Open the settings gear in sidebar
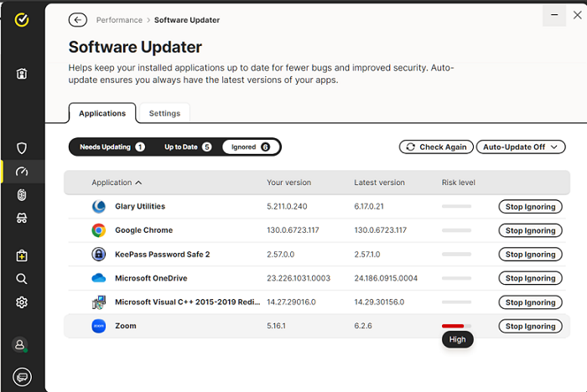Viewport: 587px width, 392px height. [22, 302]
